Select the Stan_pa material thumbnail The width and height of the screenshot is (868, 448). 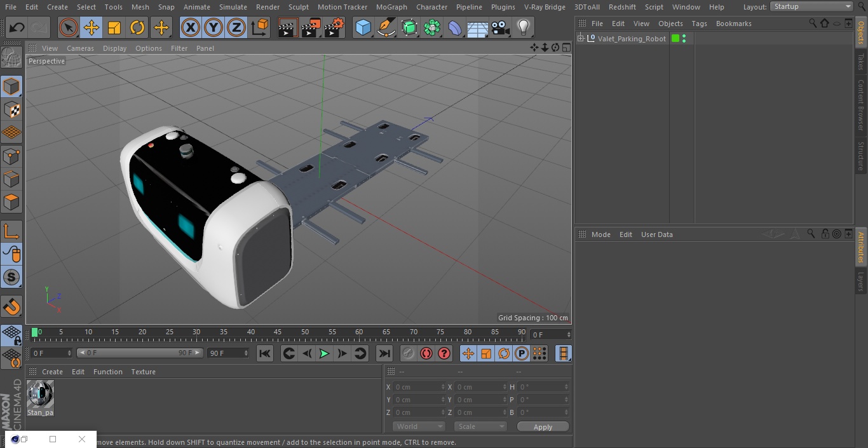point(40,394)
